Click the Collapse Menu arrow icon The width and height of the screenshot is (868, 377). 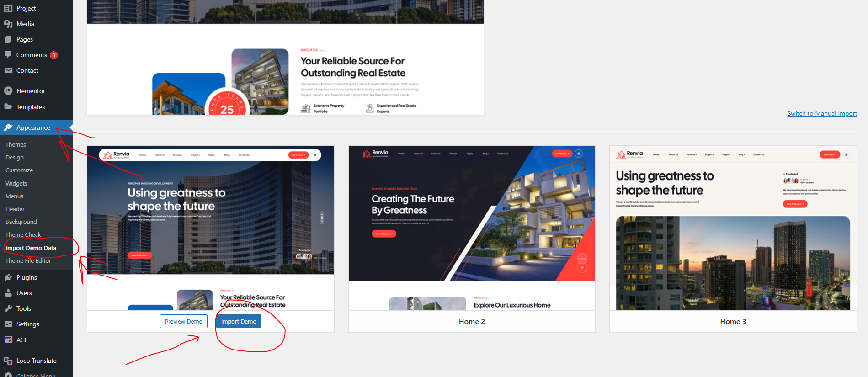(8, 375)
